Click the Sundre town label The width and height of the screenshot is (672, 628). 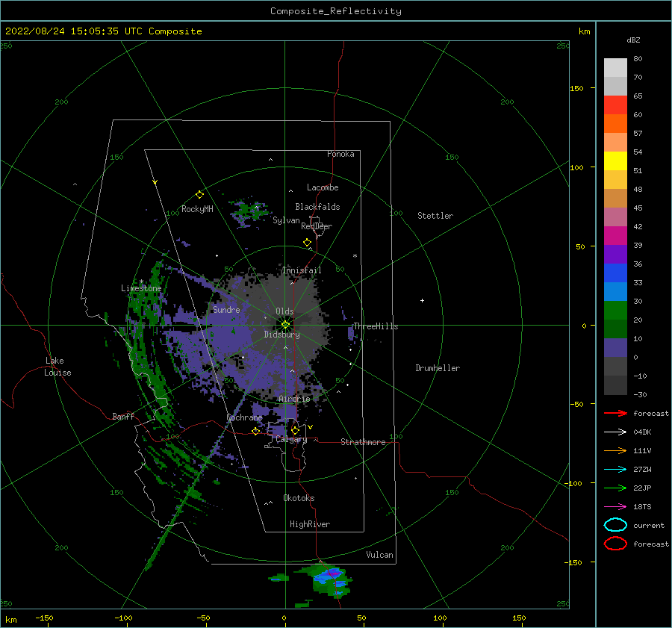click(x=226, y=309)
